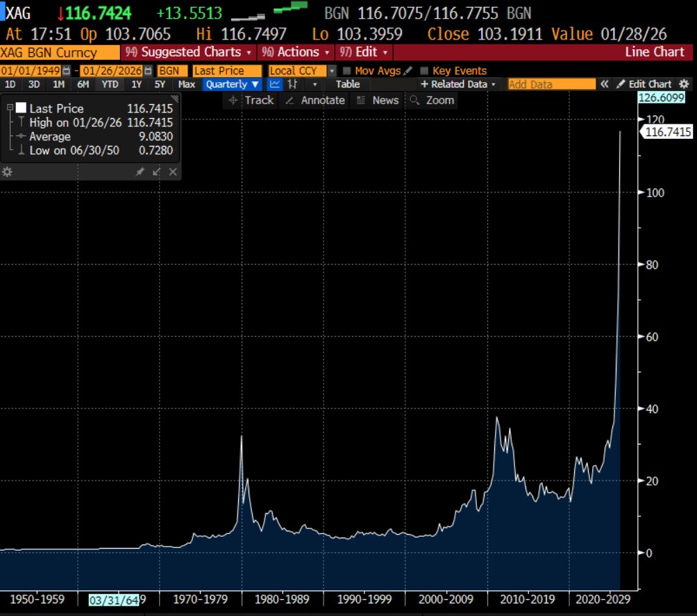Viewport: 697px width, 616px height.
Task: Open legend settings gear icon
Action: 7,172
